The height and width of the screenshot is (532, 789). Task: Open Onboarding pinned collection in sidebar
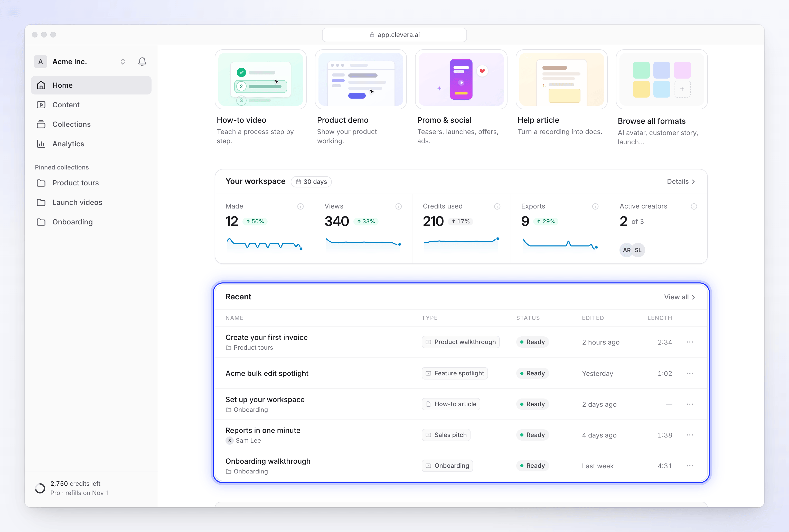click(91, 222)
